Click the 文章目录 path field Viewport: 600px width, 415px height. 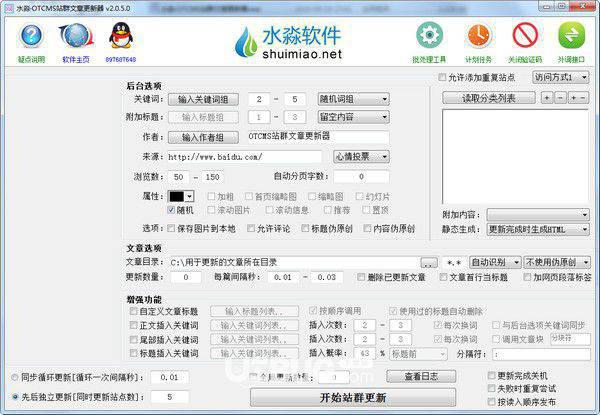(293, 262)
